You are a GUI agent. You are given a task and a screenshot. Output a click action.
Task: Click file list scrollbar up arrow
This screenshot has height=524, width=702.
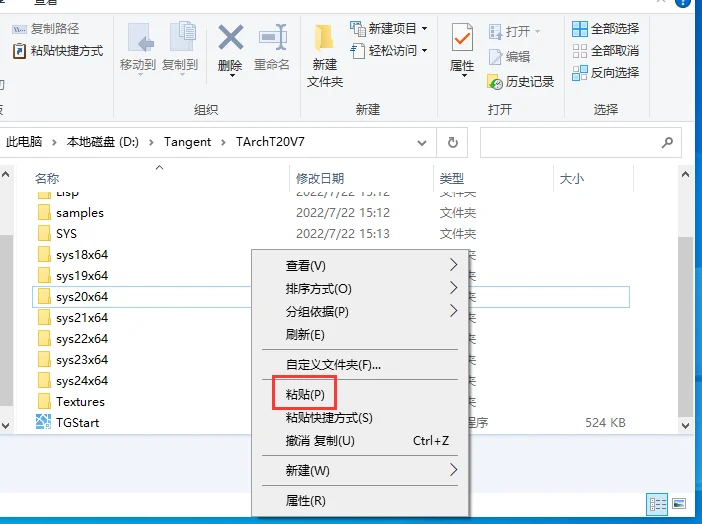click(685, 174)
